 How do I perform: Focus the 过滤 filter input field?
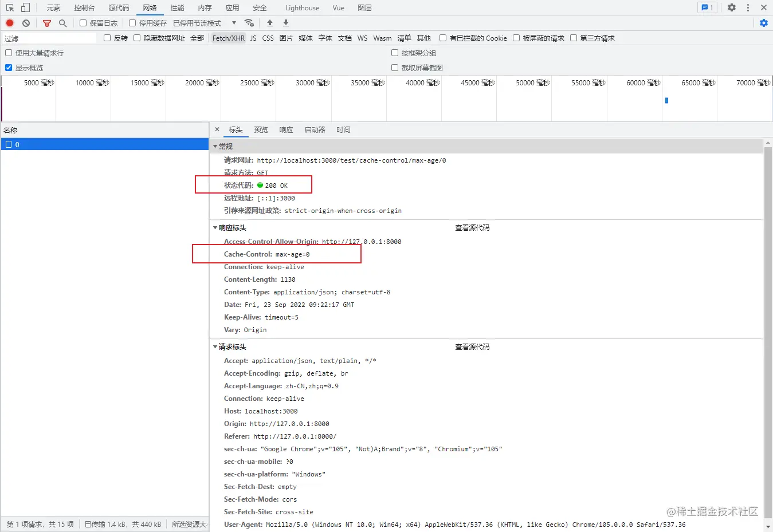[49, 38]
